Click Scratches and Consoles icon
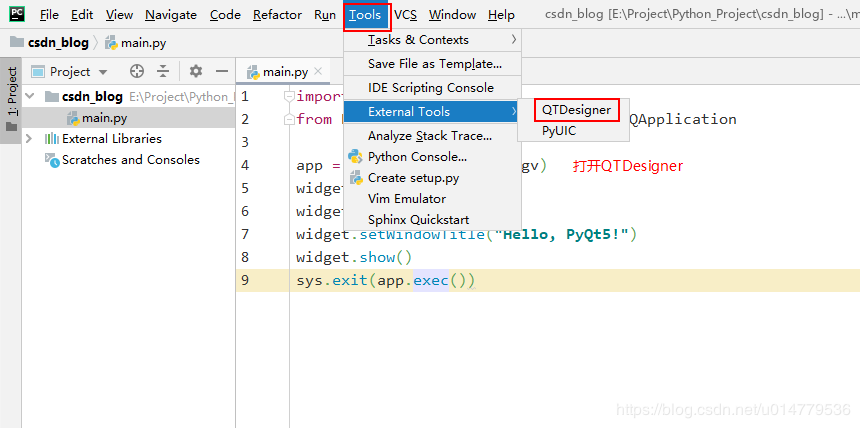Image resolution: width=860 pixels, height=428 pixels. [x=52, y=160]
